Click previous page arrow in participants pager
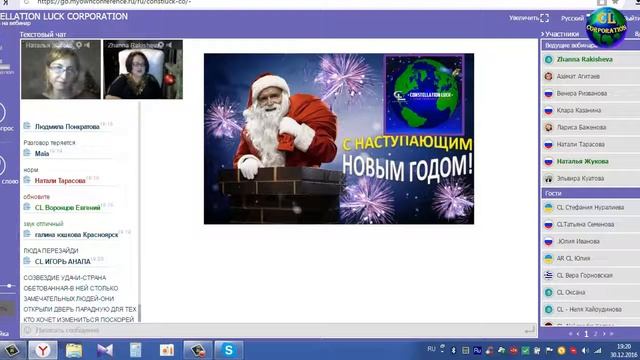 tap(578, 334)
